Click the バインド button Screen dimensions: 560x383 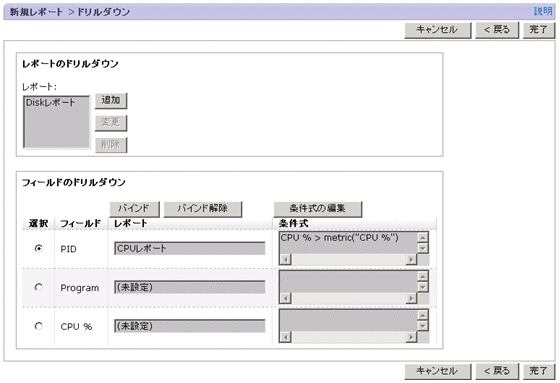click(134, 209)
